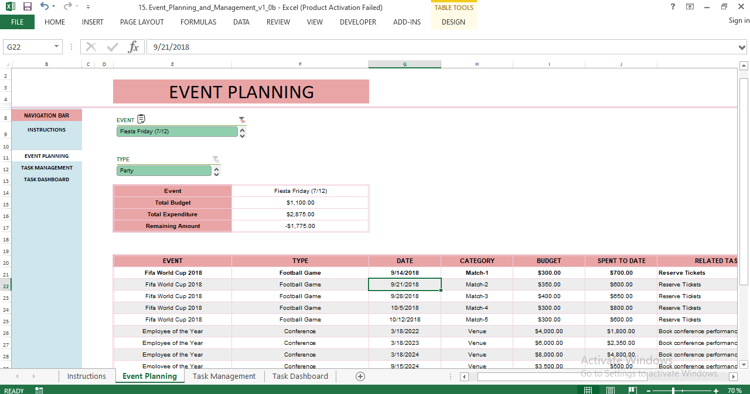Select the Party item in TYPE slicer

coord(164,171)
